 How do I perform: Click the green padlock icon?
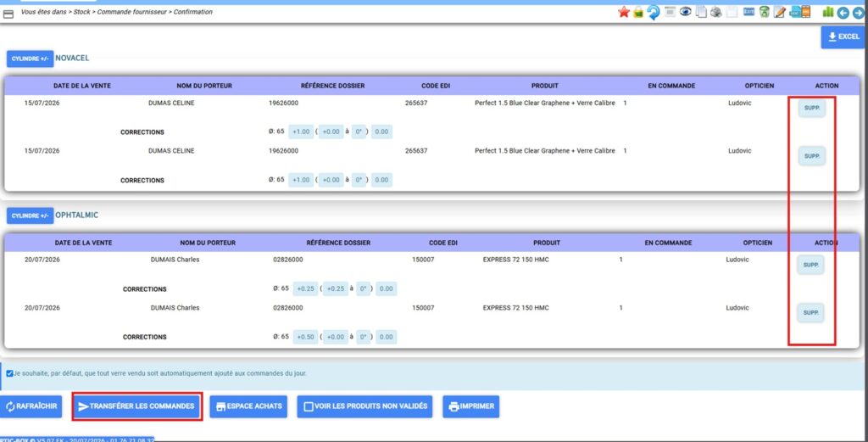[638, 12]
